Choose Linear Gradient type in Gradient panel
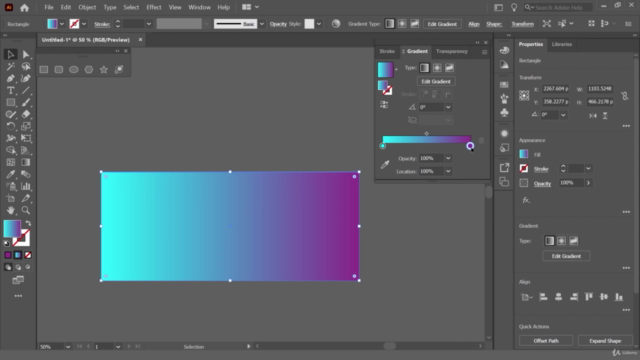The width and height of the screenshot is (640, 360). (424, 68)
